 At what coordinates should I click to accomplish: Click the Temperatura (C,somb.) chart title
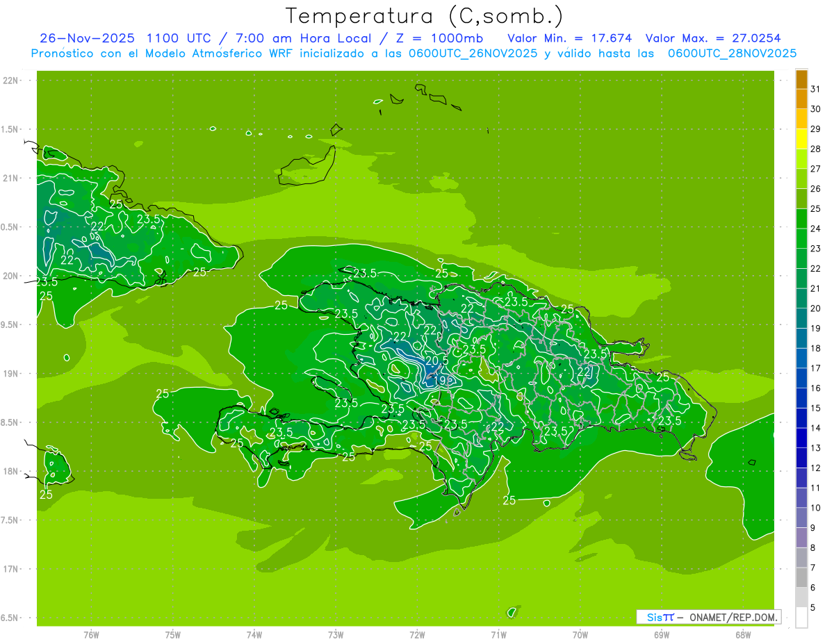point(425,15)
